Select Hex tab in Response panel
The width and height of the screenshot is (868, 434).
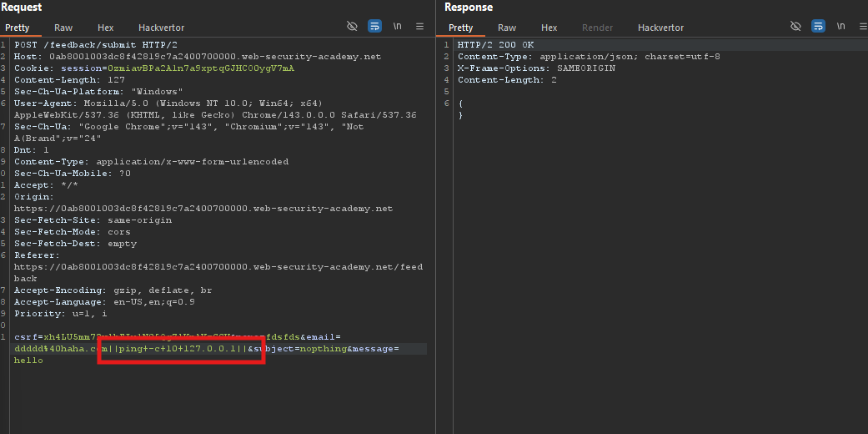[549, 28]
